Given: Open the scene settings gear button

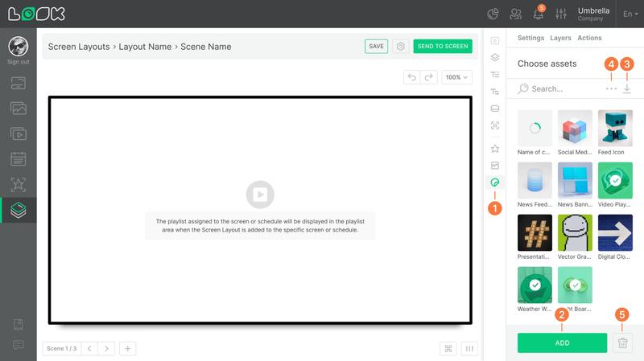Looking at the screenshot, I should [x=400, y=47].
